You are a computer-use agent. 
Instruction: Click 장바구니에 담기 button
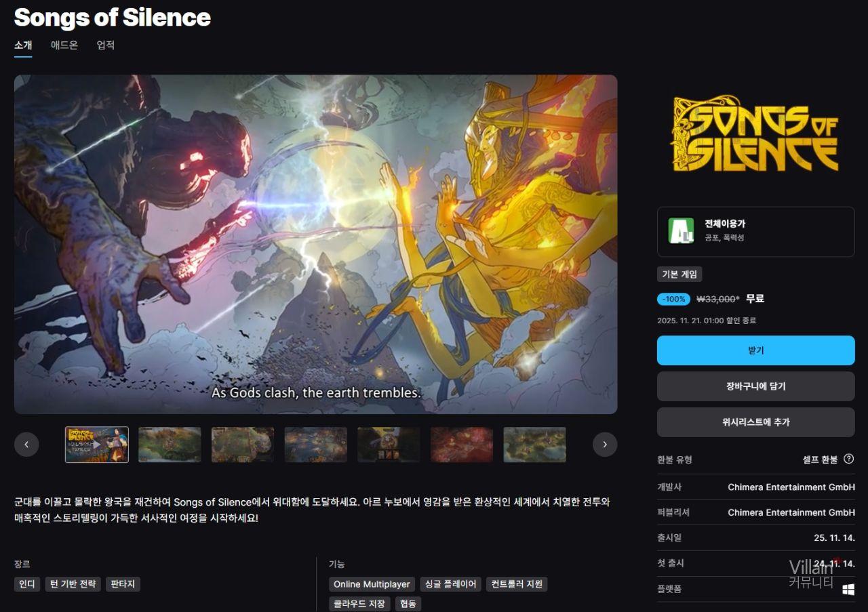(755, 386)
